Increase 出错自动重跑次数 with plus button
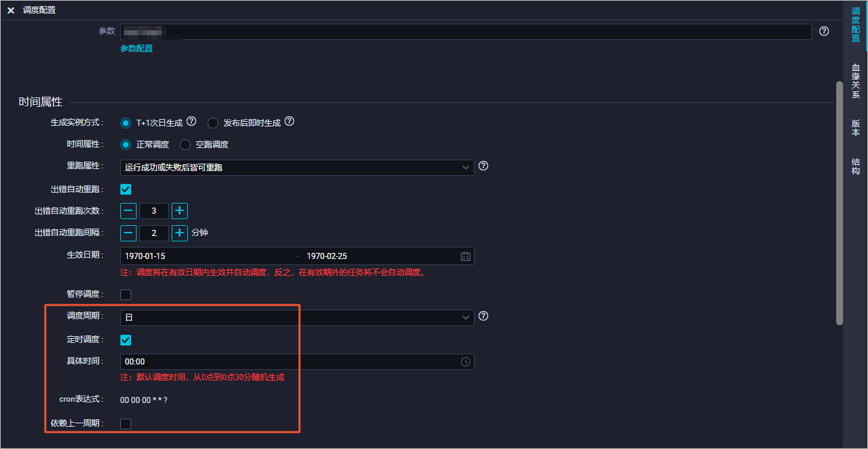868x449 pixels. tap(179, 211)
